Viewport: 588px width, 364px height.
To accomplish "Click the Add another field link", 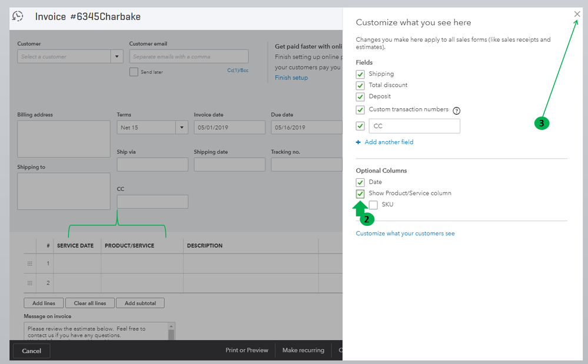I will click(x=388, y=142).
